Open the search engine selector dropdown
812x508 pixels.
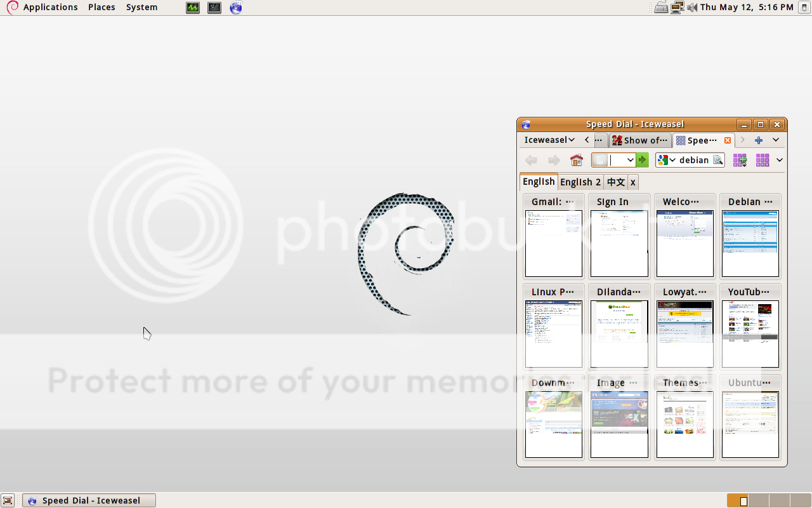coord(667,160)
